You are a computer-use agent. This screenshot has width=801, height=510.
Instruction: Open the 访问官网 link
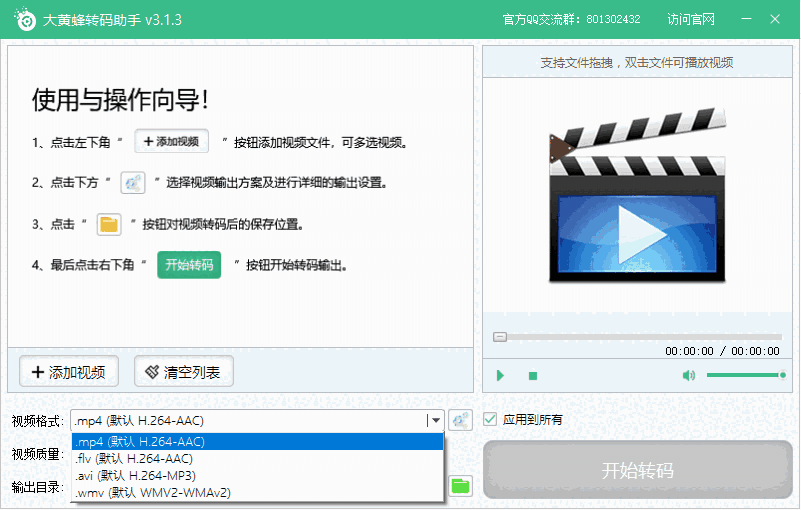[691, 19]
